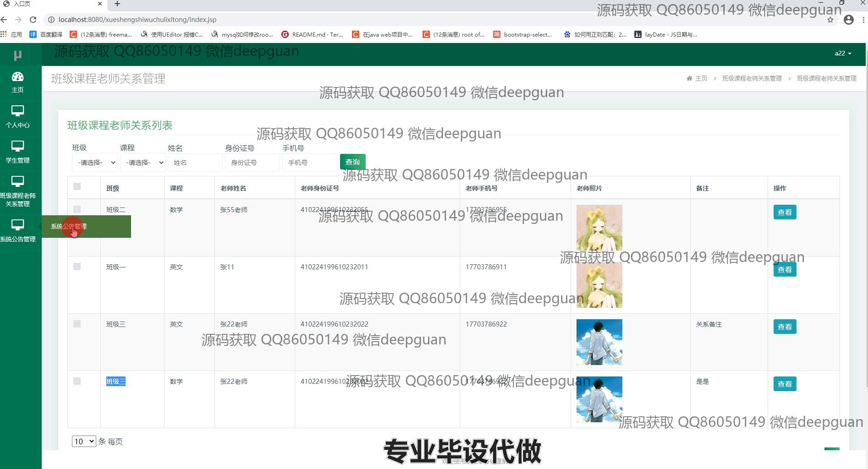Click the 个人中心 monitor icon
The image size is (868, 469).
pyautogui.click(x=17, y=111)
